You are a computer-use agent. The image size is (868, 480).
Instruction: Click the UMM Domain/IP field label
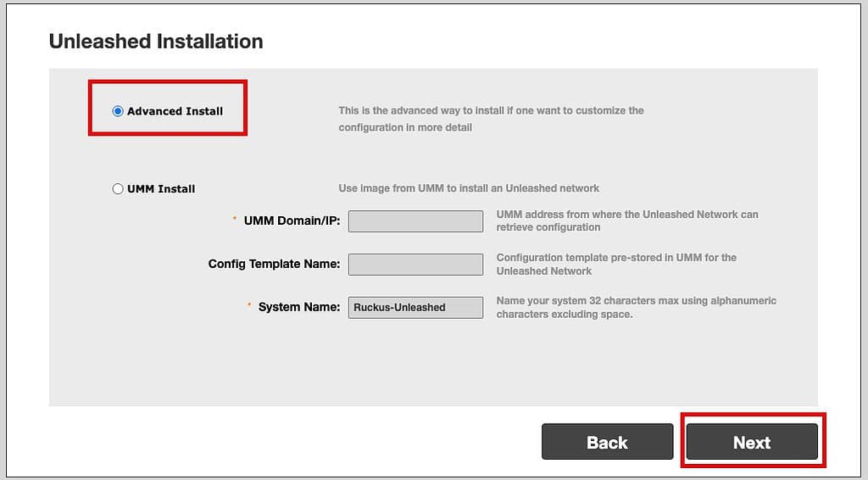pos(292,220)
